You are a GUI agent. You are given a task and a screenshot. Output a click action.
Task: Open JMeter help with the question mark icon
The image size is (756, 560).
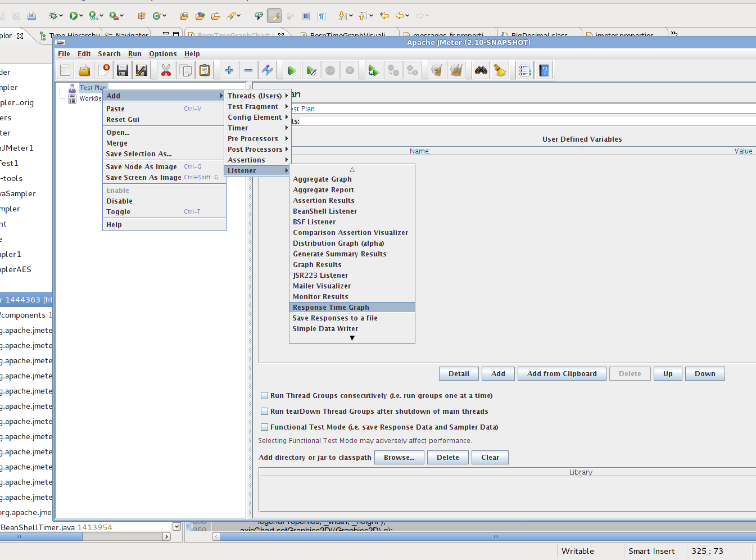tap(544, 70)
